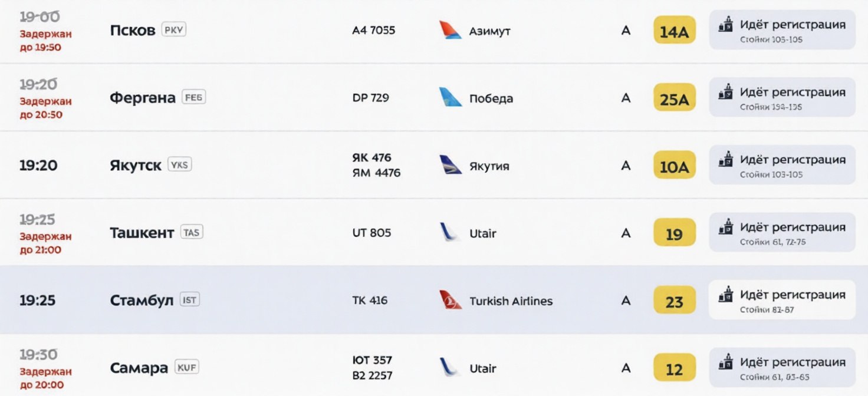Click check-in desk icon for Istanbul flight

[726, 295]
